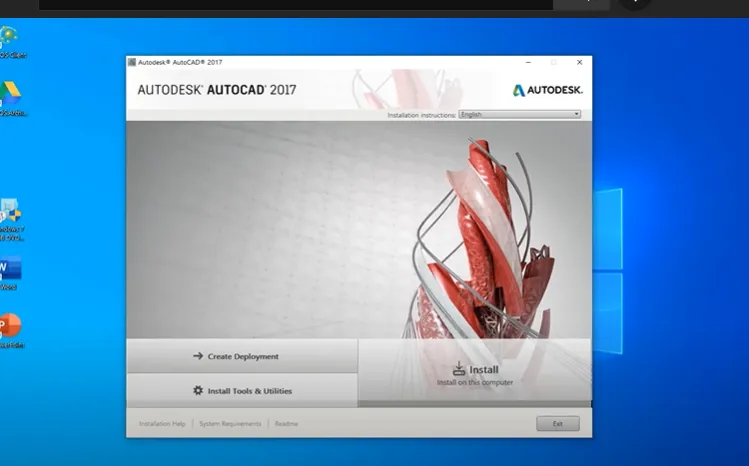Expand the installation instructions language dropdown
Screen dimensions: 749x466
[x=519, y=114]
